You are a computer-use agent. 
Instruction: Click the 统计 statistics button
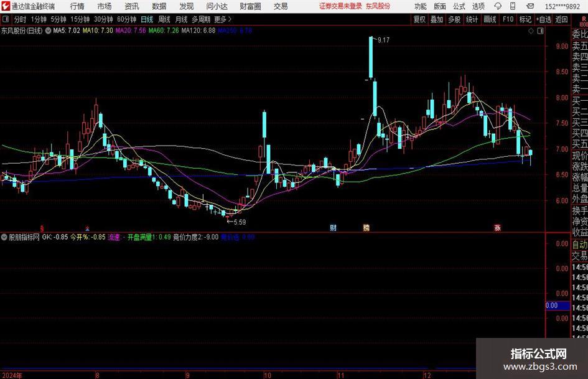[x=472, y=19]
